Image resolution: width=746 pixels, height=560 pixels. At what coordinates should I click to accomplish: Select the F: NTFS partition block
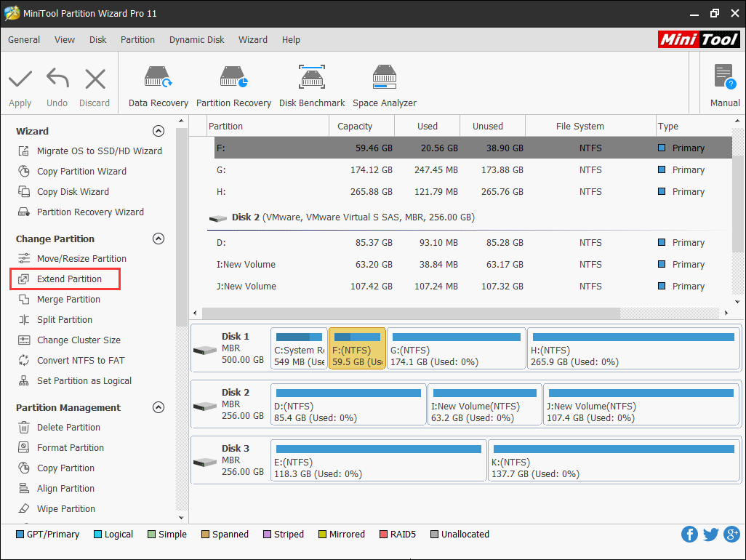[357, 348]
